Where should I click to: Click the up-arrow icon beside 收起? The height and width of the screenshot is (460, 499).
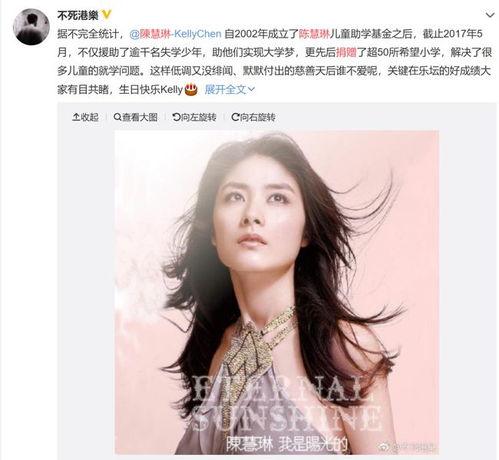click(76, 117)
